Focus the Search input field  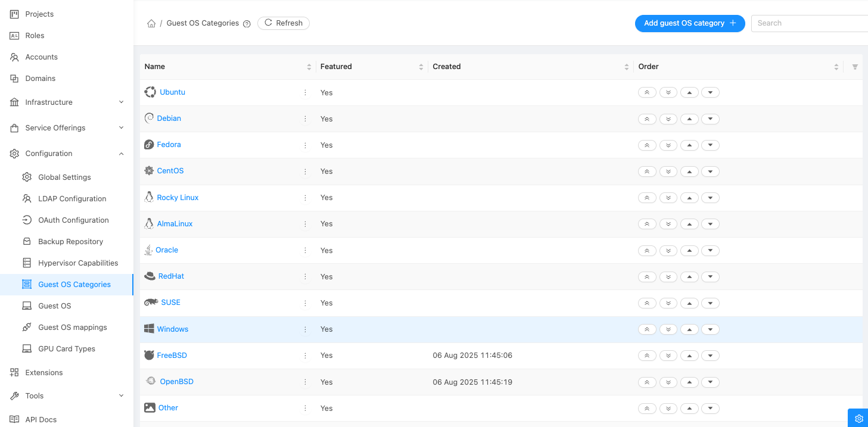point(810,23)
